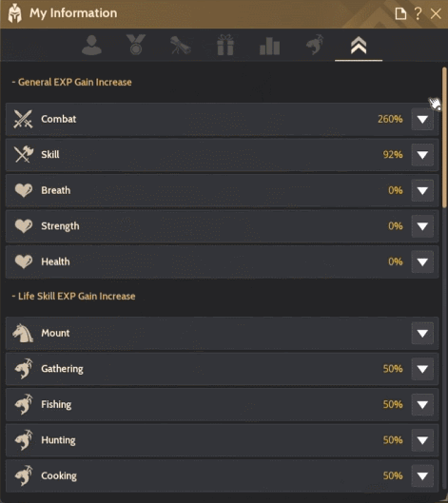Screen dimensions: 448x503
Task: Expand the Hunting EXP dropdown arrow
Action: click(422, 440)
